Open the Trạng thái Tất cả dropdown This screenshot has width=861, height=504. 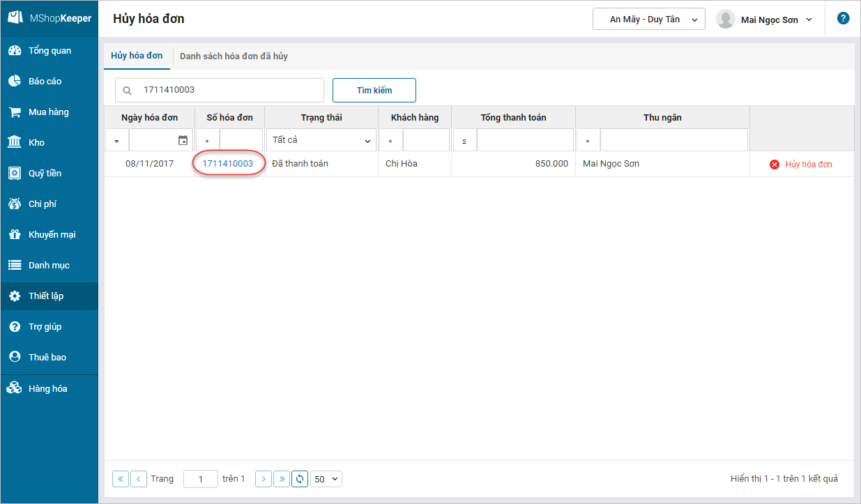[321, 140]
